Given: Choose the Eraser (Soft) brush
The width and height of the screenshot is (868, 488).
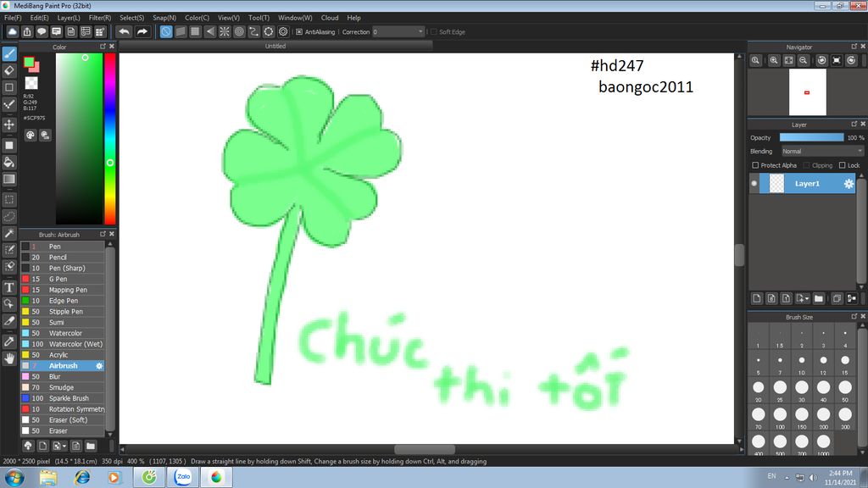Looking at the screenshot, I should point(63,420).
